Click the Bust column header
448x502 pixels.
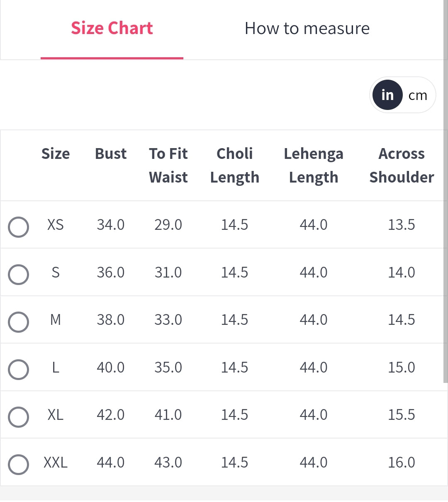tap(111, 154)
